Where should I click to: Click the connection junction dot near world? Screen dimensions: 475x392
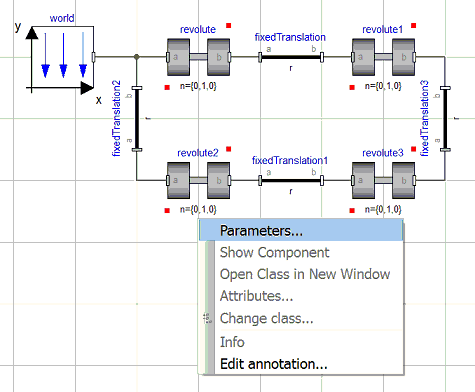pyautogui.click(x=137, y=57)
